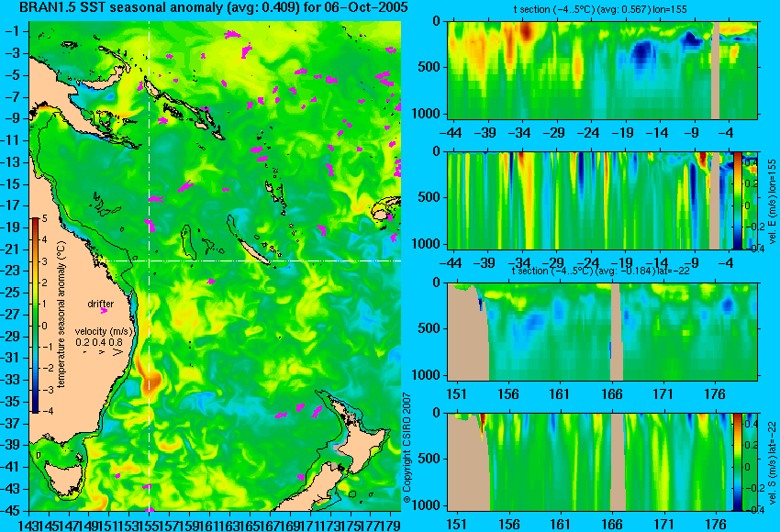The width and height of the screenshot is (780, 532).
Task: Open the temperature section panel for lon=155
Action: click(x=603, y=70)
